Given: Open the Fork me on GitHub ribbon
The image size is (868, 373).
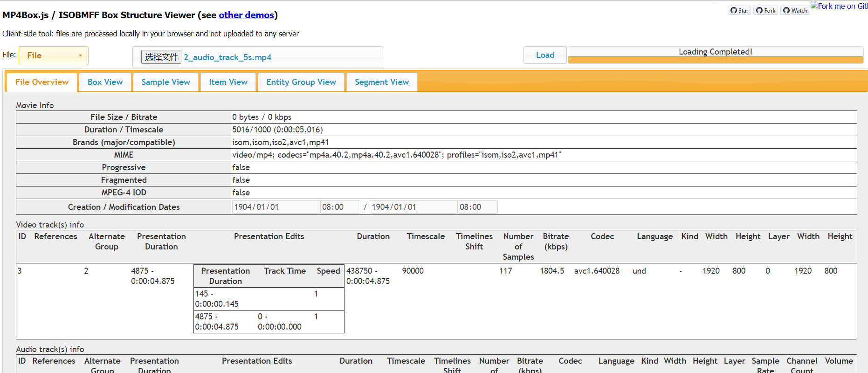Looking at the screenshot, I should click(x=839, y=6).
